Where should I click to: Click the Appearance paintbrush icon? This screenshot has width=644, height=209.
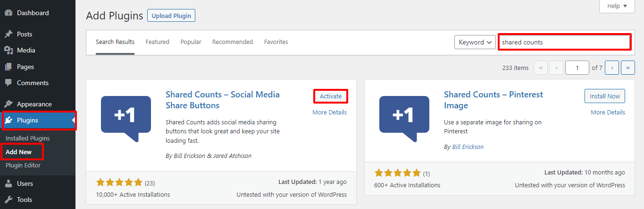click(x=8, y=104)
